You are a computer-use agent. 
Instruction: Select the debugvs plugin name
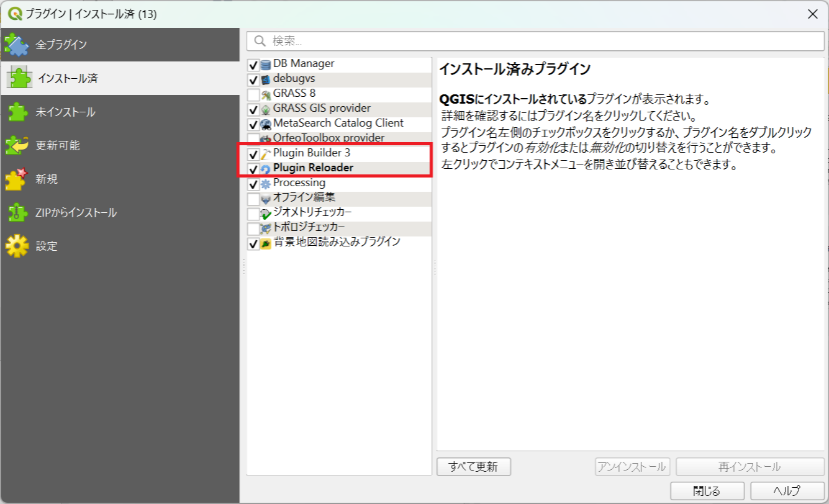294,79
